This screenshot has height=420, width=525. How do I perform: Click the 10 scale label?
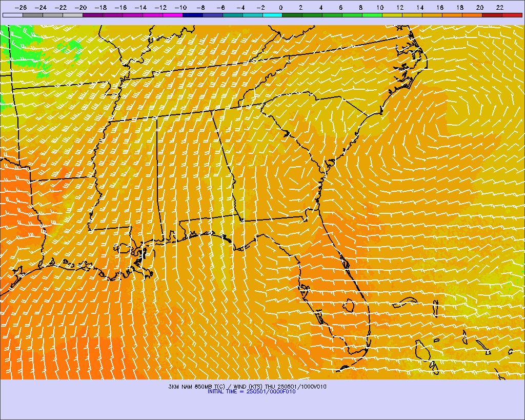tap(380, 7)
